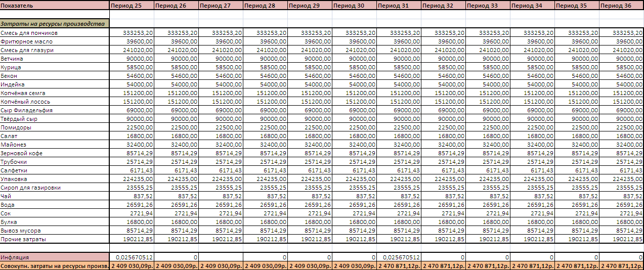The width and height of the screenshot is (644, 270).
Task: Select the "Копчёная семга" row label
Action: click(x=55, y=93)
